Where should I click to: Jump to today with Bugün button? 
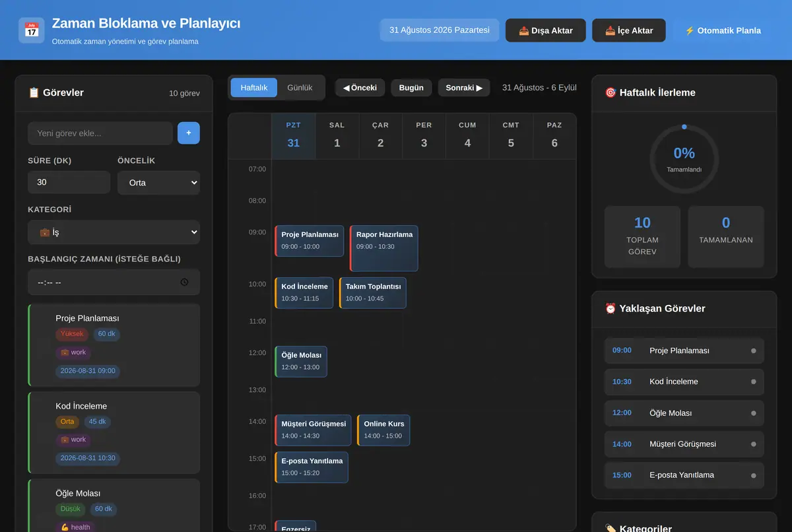pos(411,88)
